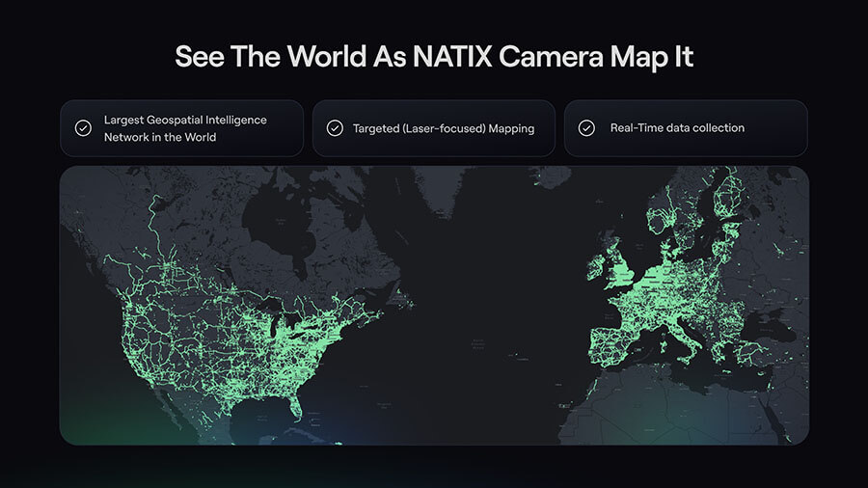Select 'Targeted (Laser-focused) Mapping' text
The height and width of the screenshot is (488, 868).
tap(444, 128)
